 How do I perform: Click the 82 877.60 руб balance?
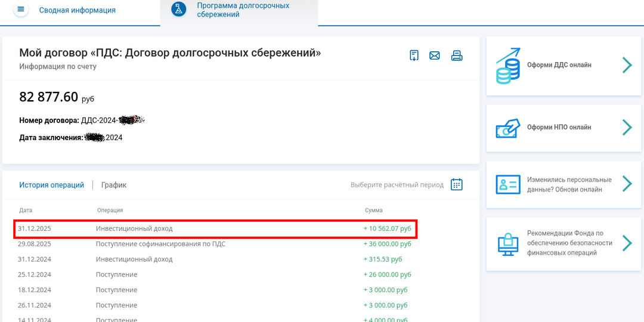coord(57,97)
